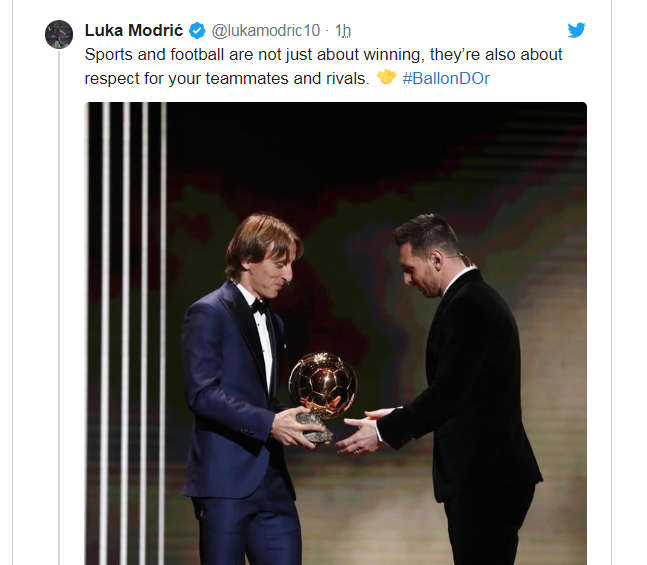This screenshot has width=647, height=565.
Task: Click the golden ball trophy in photo
Action: [x=322, y=384]
